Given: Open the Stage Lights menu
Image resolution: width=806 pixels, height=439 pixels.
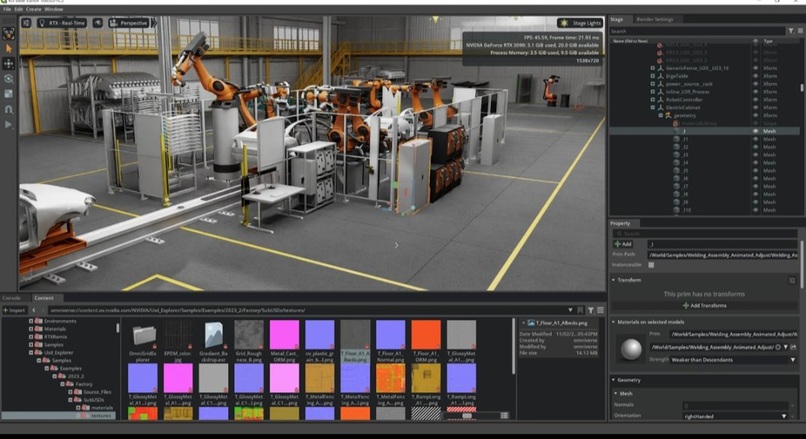Looking at the screenshot, I should click(x=580, y=23).
